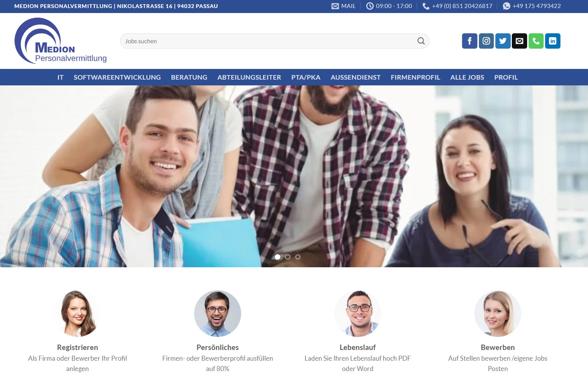This screenshot has width=588, height=376.
Task: Click the Medion Personalvermittlung logo
Action: click(60, 41)
